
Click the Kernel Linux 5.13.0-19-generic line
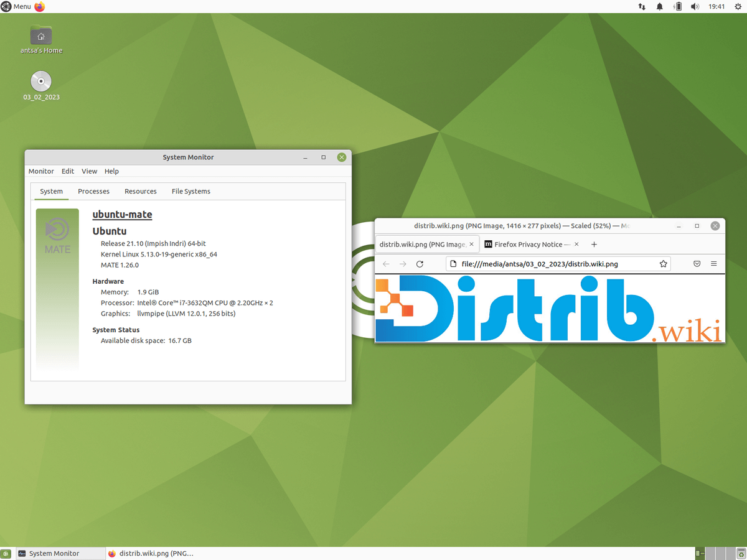coord(159,254)
